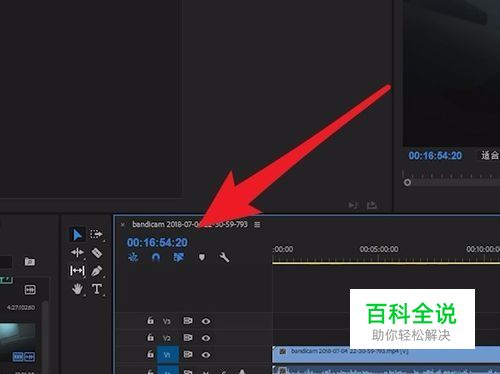Click the timeline timecode 00:16:54:20
The height and width of the screenshot is (374, 500).
pyautogui.click(x=157, y=243)
